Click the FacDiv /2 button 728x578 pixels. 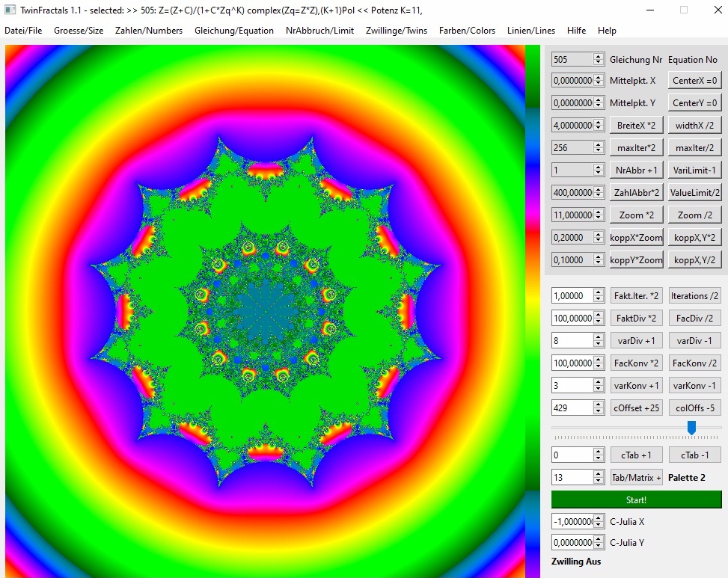694,319
